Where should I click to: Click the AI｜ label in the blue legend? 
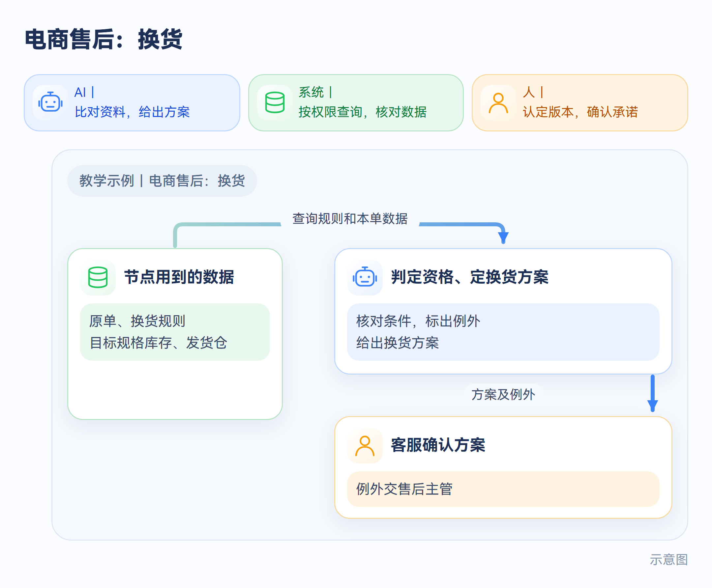point(84,93)
